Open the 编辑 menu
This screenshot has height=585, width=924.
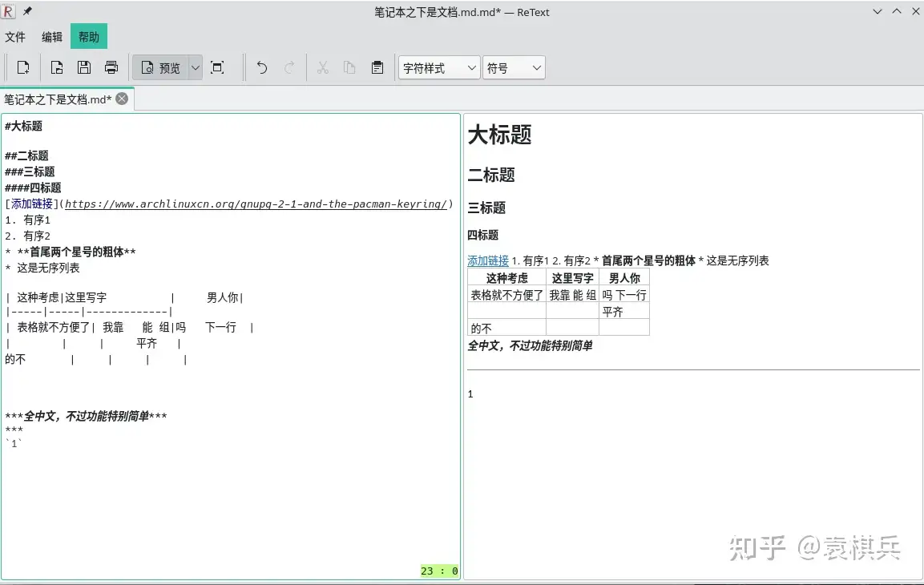pyautogui.click(x=52, y=37)
